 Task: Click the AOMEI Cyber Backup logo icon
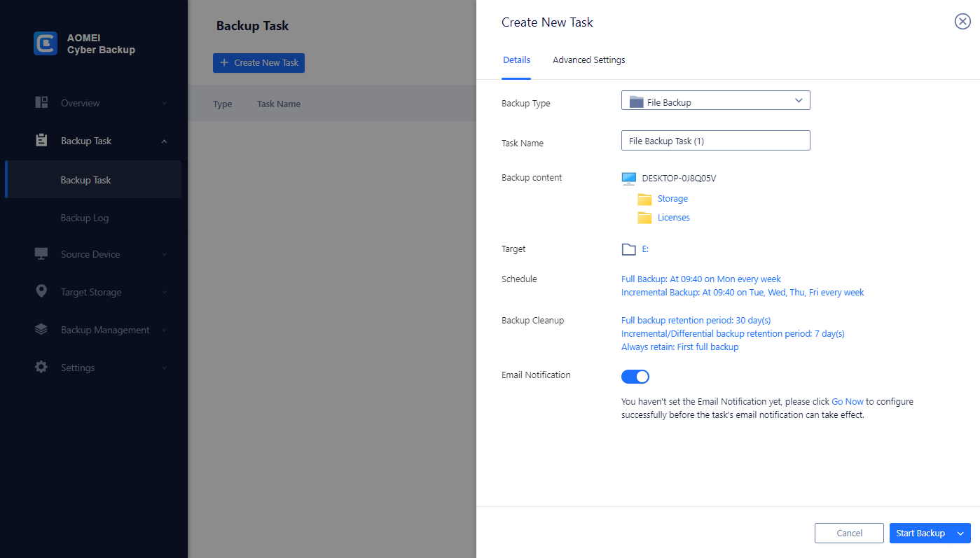(x=46, y=43)
